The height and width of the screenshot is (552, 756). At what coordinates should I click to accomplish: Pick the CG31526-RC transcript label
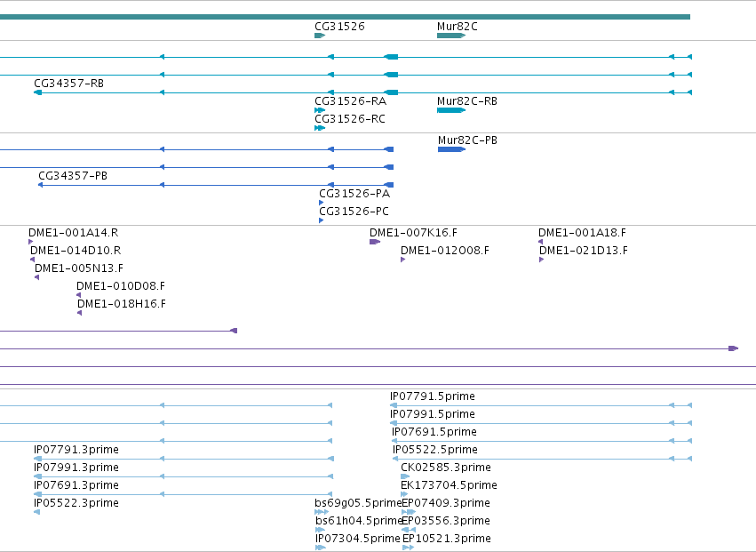[350, 119]
